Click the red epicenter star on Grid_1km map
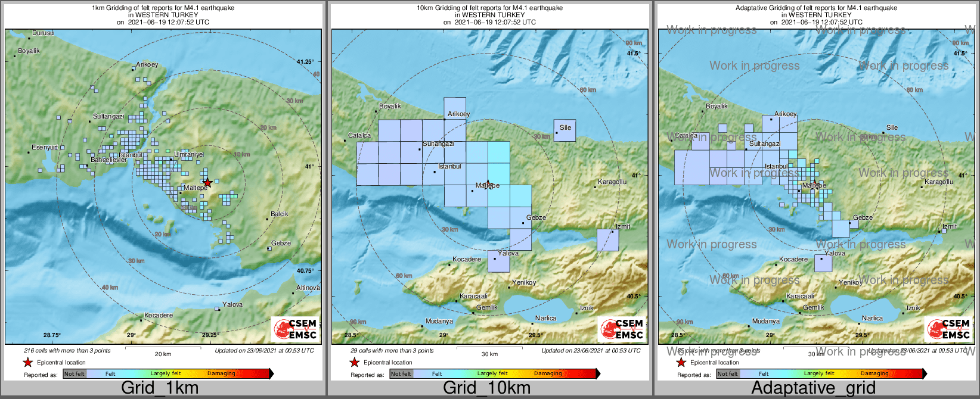980x399 pixels. [207, 182]
